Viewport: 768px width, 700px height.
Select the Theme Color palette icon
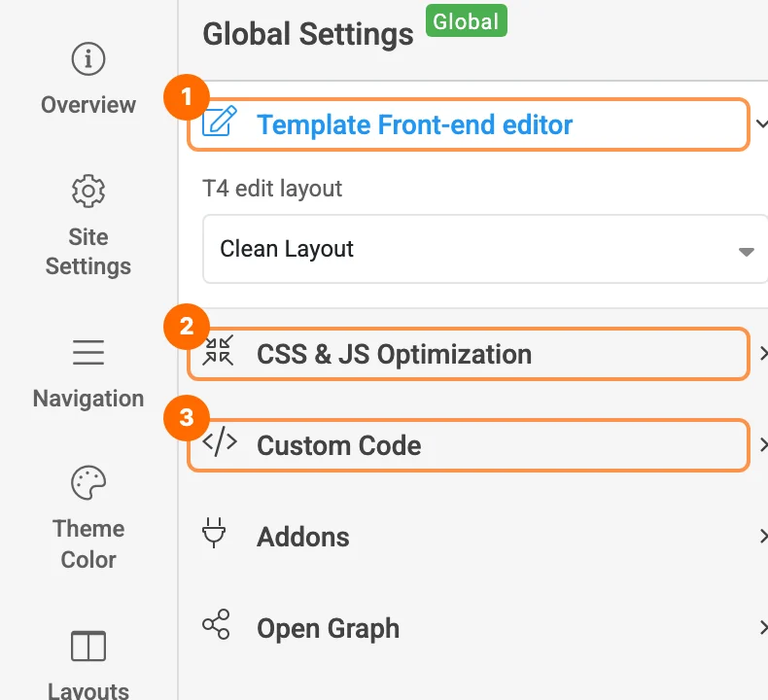click(88, 482)
